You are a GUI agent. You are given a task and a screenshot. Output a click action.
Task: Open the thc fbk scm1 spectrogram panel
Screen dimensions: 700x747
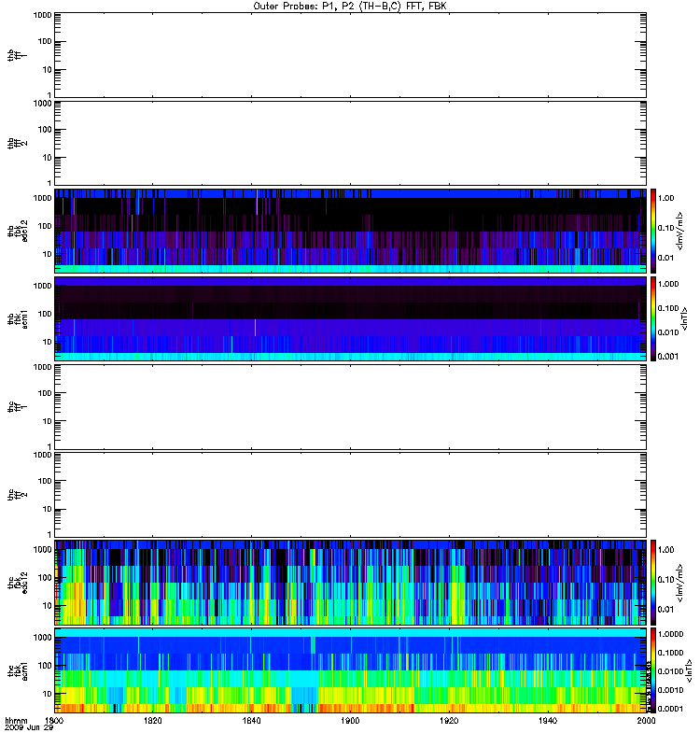pos(351,670)
